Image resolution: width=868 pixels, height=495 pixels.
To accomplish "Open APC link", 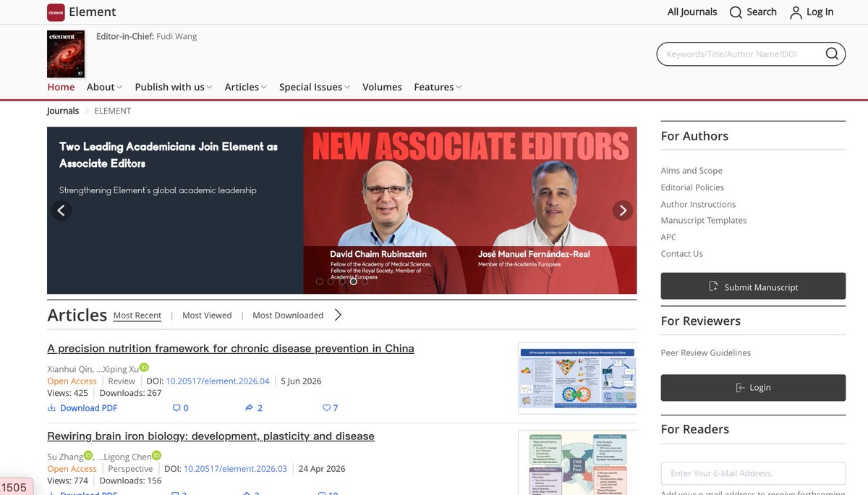I will tap(668, 237).
